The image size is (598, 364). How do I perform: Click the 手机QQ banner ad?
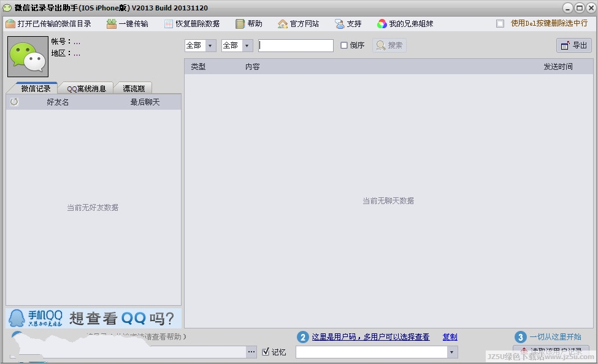[x=93, y=318]
